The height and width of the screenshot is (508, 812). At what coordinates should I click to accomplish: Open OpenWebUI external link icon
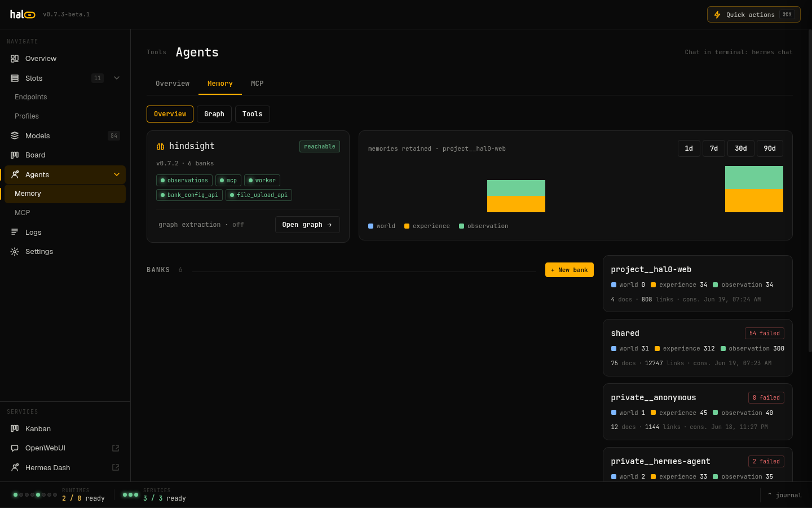[116, 448]
